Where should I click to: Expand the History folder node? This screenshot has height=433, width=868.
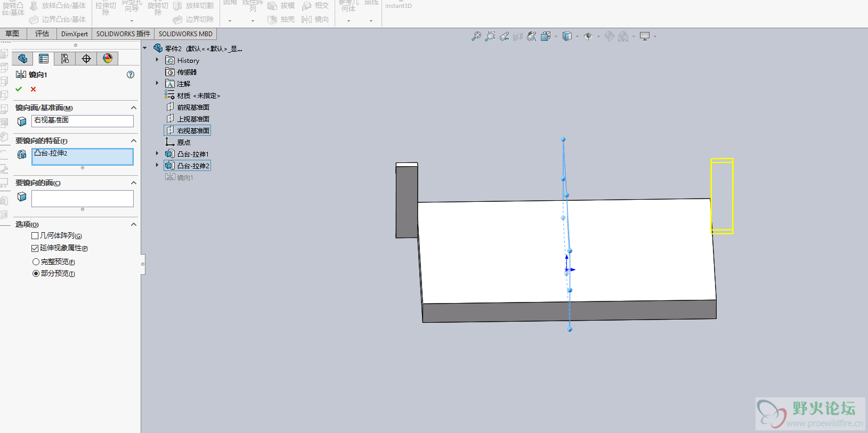pos(157,60)
